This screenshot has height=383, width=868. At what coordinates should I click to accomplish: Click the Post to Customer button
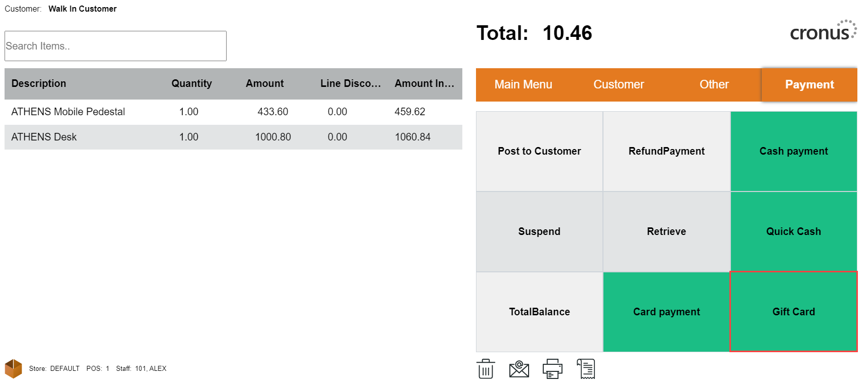(x=539, y=151)
